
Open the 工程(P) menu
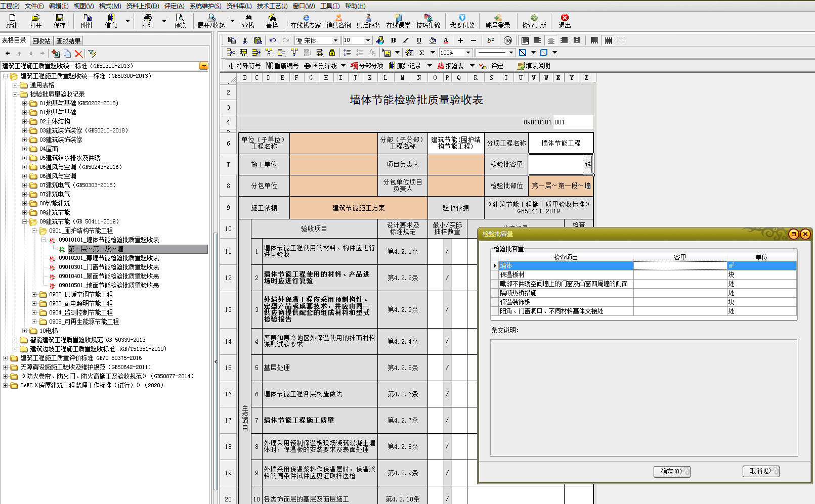coord(10,6)
